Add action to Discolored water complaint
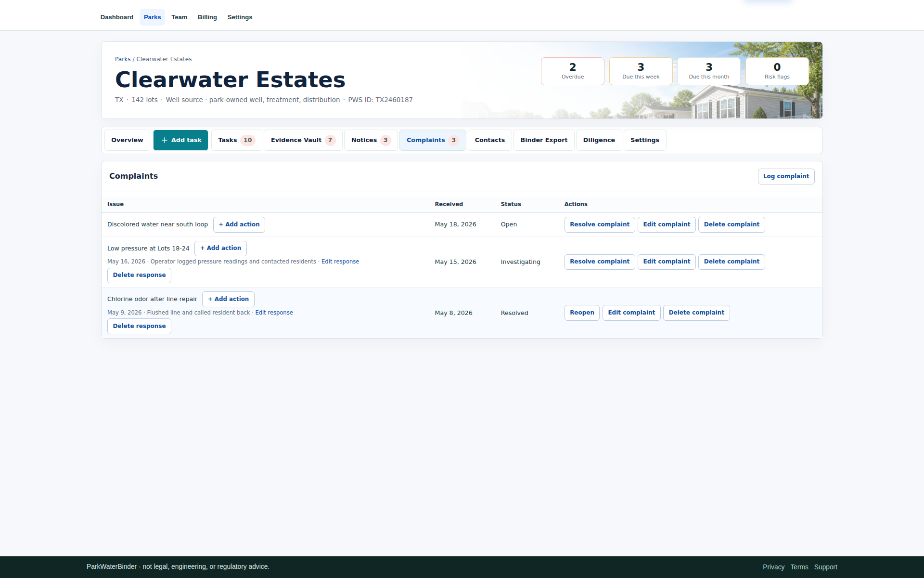924x578 pixels. pos(239,224)
